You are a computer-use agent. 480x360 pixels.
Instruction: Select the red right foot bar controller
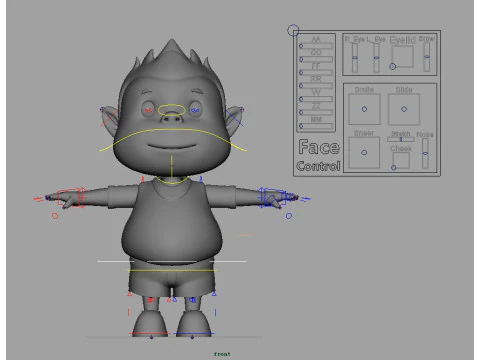[x=149, y=333]
